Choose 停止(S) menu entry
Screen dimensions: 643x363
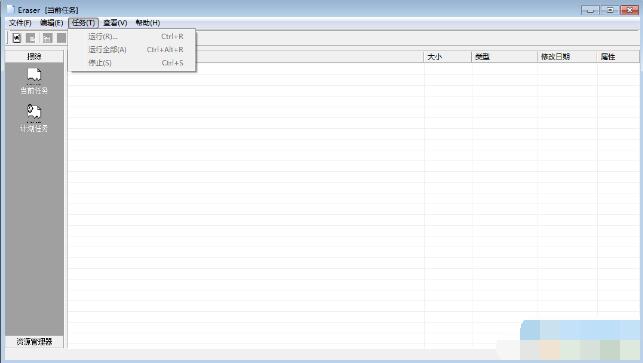[132, 63]
